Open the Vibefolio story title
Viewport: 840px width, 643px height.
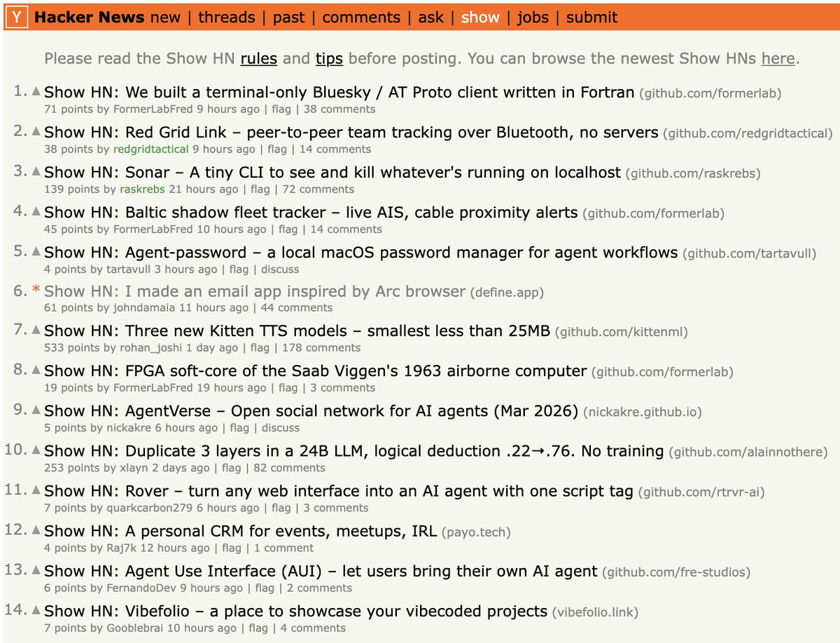coord(296,611)
